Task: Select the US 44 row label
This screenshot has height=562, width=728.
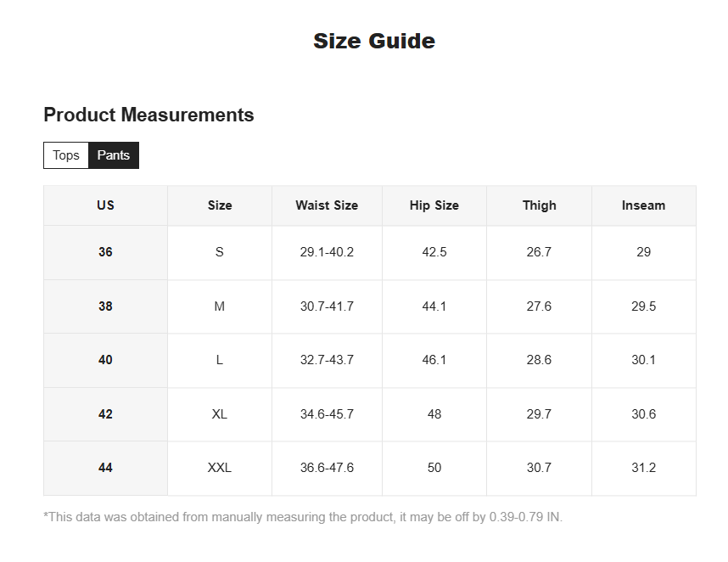Action: point(105,468)
